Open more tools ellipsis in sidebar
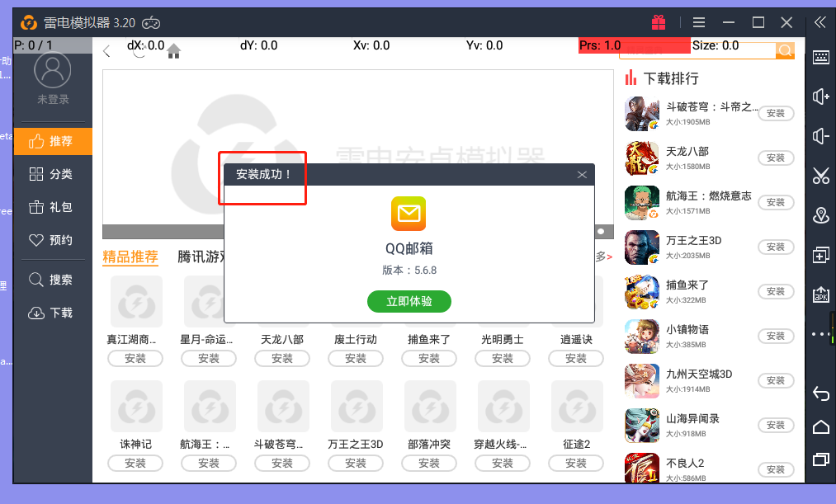Screen dimensions: 836x504 (820, 334)
